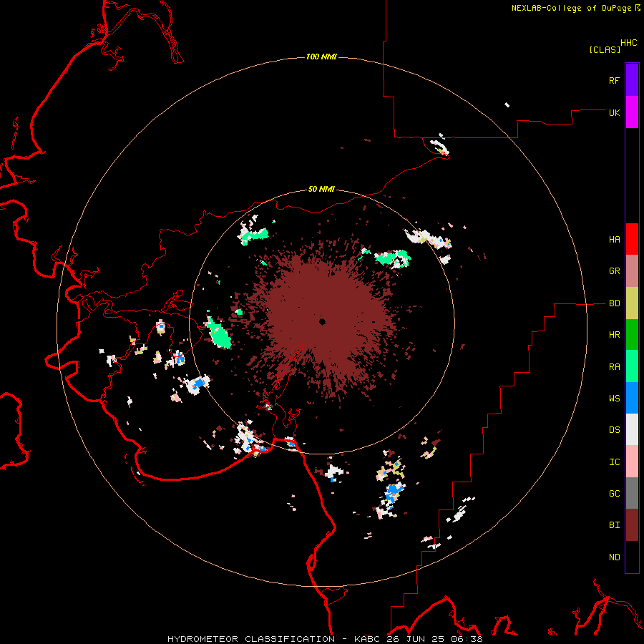Click the HHC product code label
The height and width of the screenshot is (644, 644).
coord(628,43)
